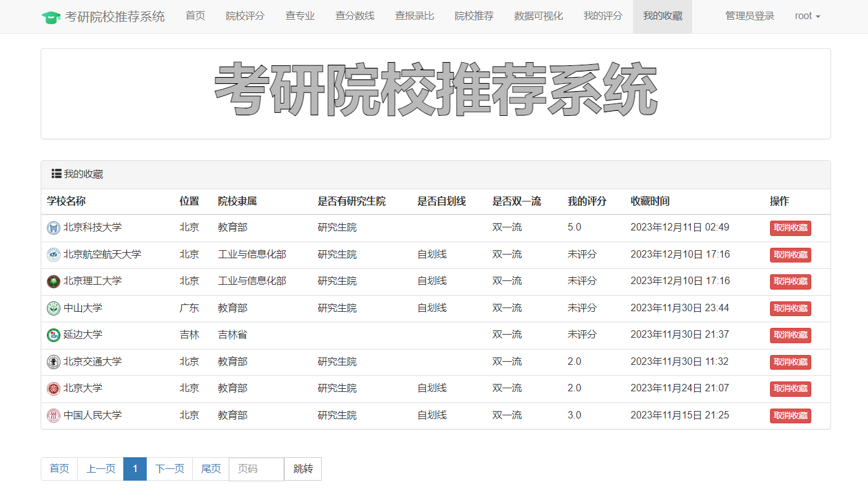Open the 查分数线 nav item

[355, 16]
